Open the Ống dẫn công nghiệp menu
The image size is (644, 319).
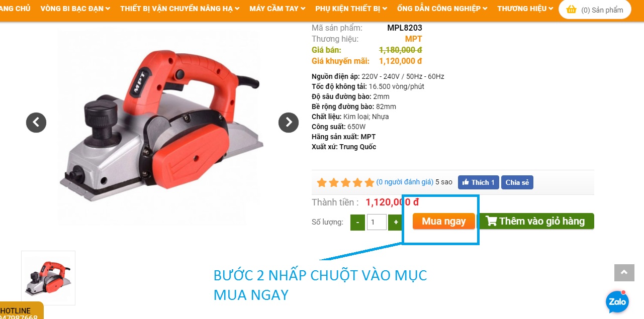pos(442,9)
